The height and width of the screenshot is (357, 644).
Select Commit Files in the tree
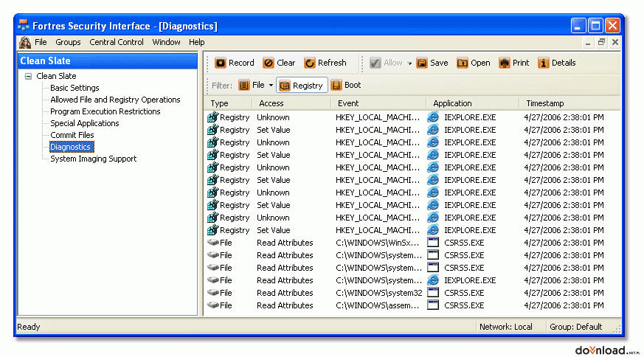[x=72, y=135]
